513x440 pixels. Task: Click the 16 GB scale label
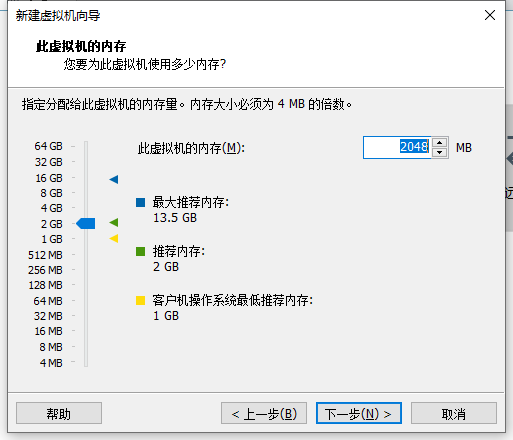click(49, 178)
